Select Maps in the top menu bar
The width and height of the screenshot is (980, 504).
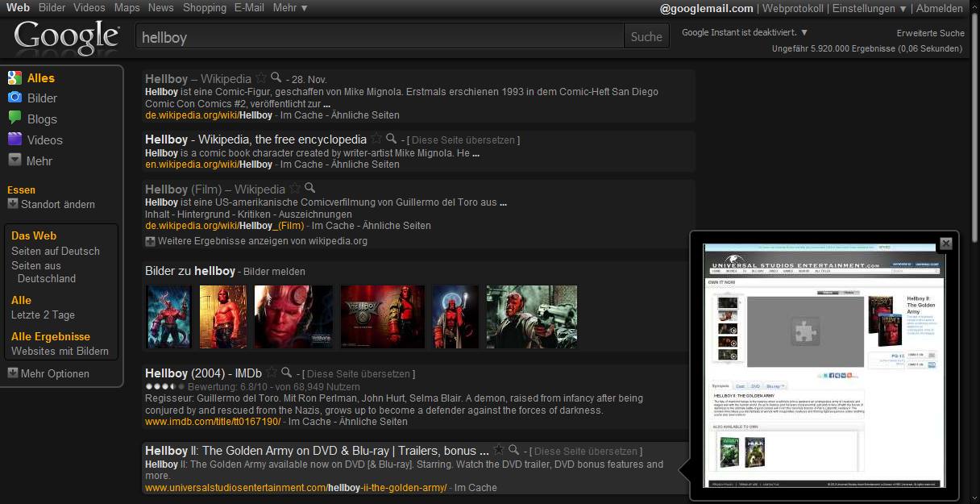point(127,7)
